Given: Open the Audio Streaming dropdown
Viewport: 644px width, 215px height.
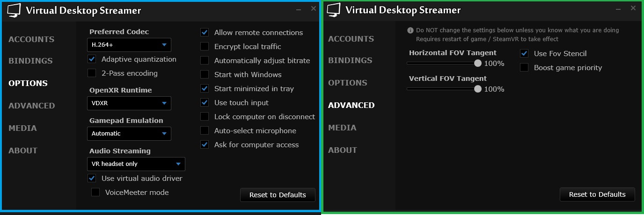Looking at the screenshot, I should 136,164.
